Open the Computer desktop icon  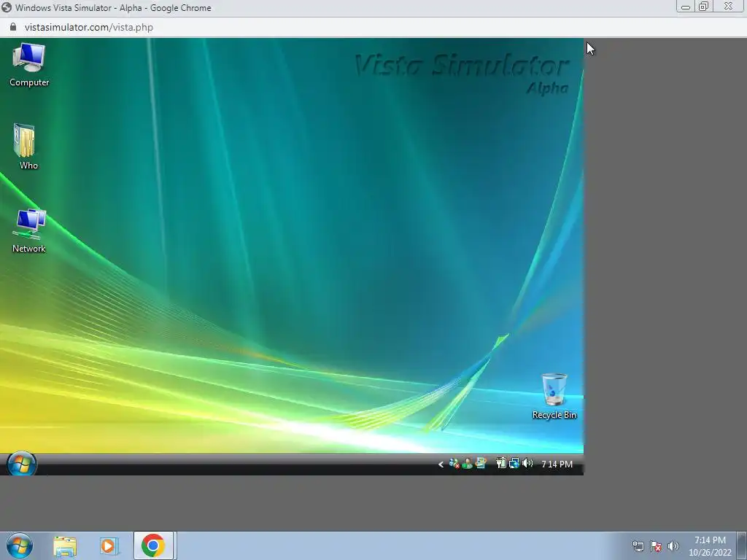(29, 65)
